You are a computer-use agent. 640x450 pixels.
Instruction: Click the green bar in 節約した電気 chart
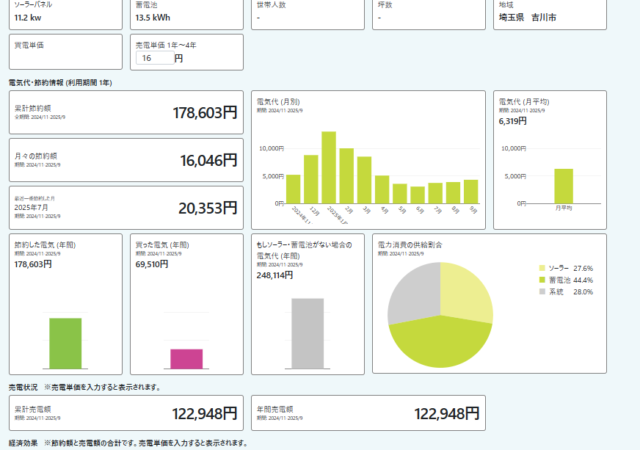(x=65, y=343)
